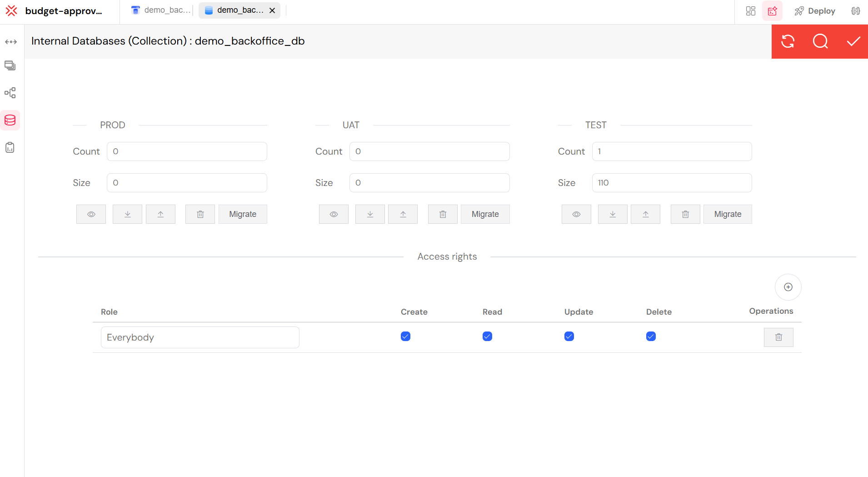
Task: Uncheck Create permission for Everybody
Action: (x=405, y=336)
